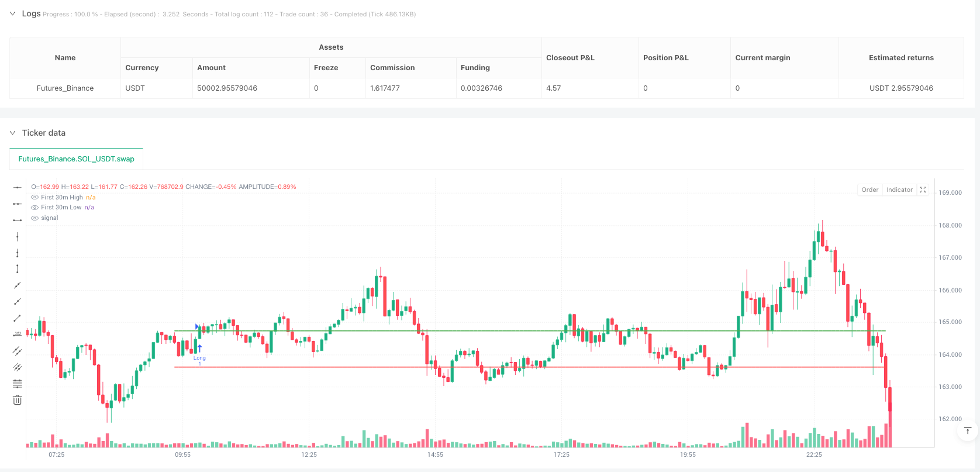
Task: Collapse the Logs section
Action: [x=12, y=13]
